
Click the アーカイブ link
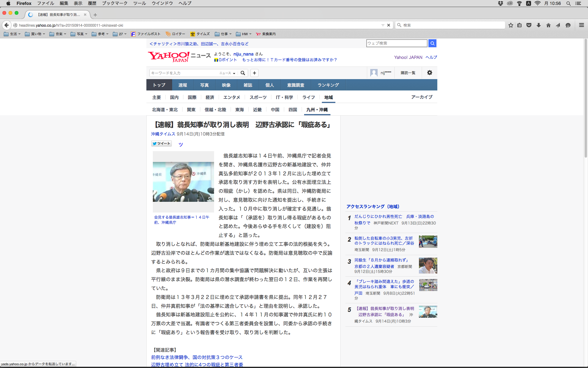(422, 97)
